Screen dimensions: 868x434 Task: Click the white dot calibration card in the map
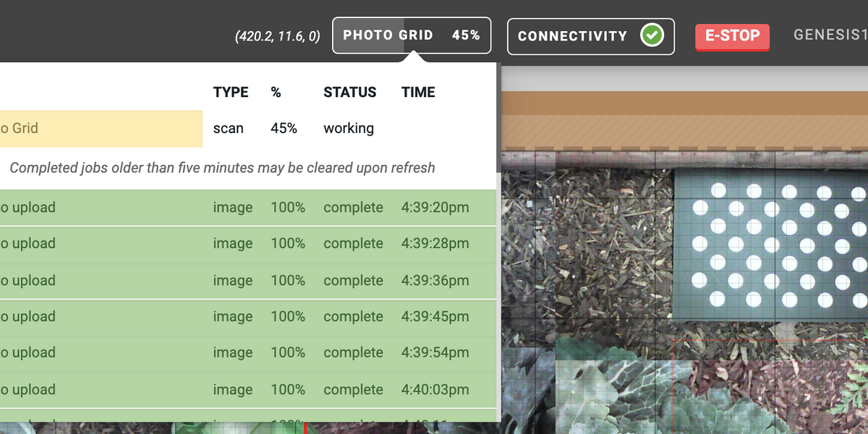(770, 246)
